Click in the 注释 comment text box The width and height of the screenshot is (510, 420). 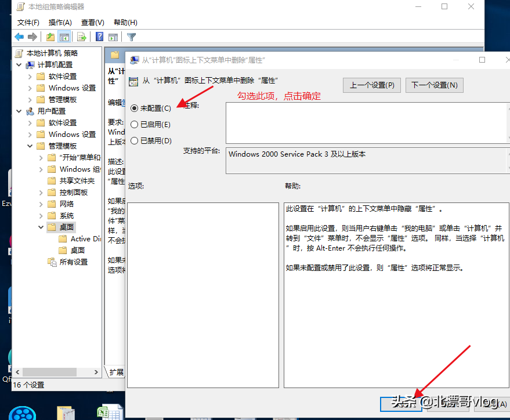pos(366,123)
